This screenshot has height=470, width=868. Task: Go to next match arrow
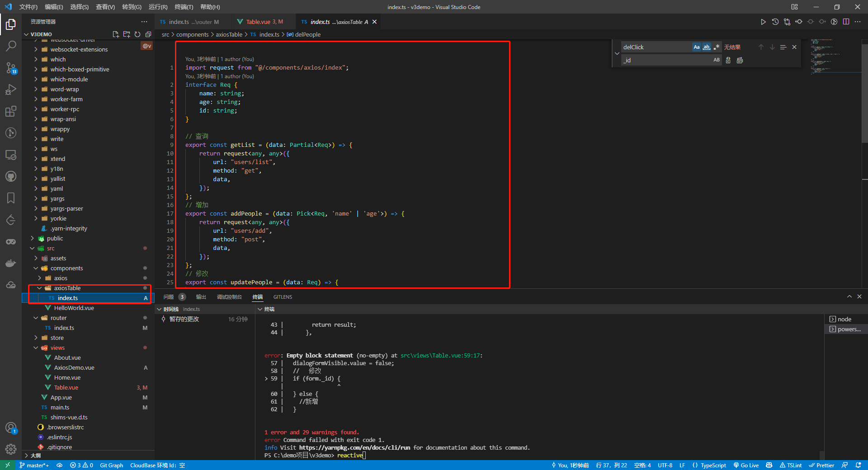click(x=772, y=47)
